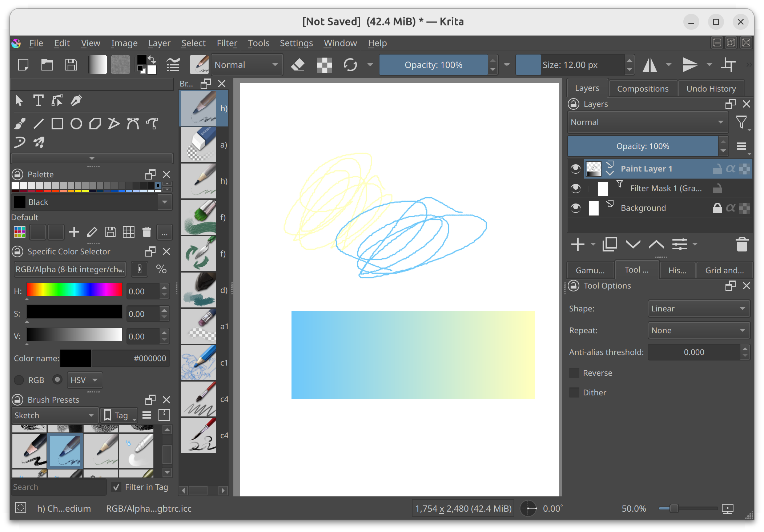Switch to the Undo History tab
This screenshot has height=532, width=764.
(x=711, y=89)
